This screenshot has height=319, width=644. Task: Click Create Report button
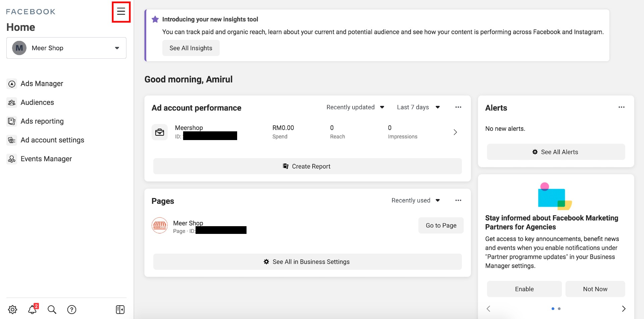point(308,166)
